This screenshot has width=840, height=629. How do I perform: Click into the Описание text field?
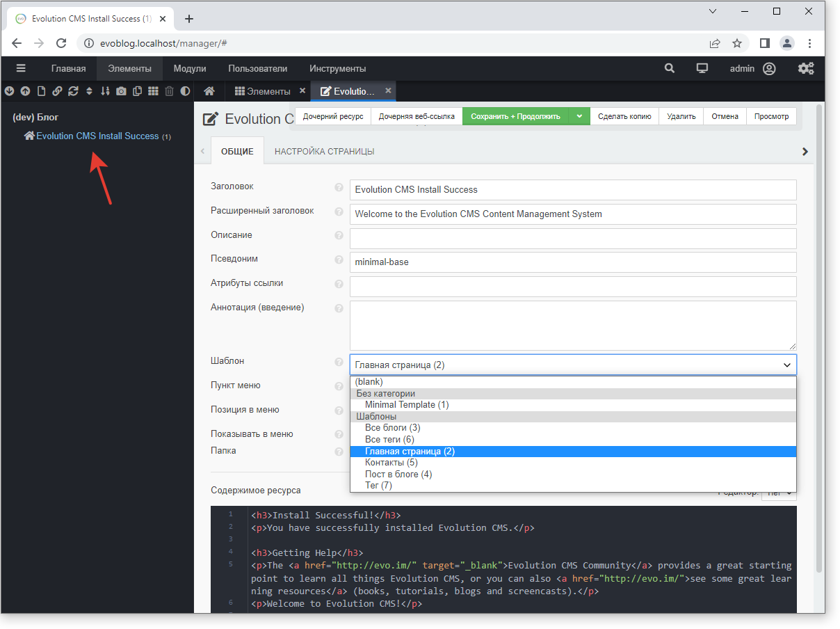pos(572,238)
